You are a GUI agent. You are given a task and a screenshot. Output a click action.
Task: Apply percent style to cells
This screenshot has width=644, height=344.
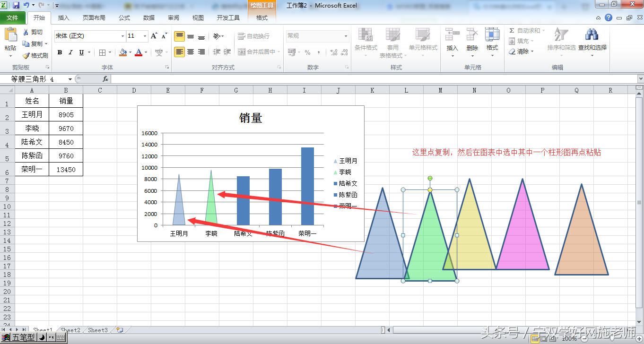[x=307, y=52]
